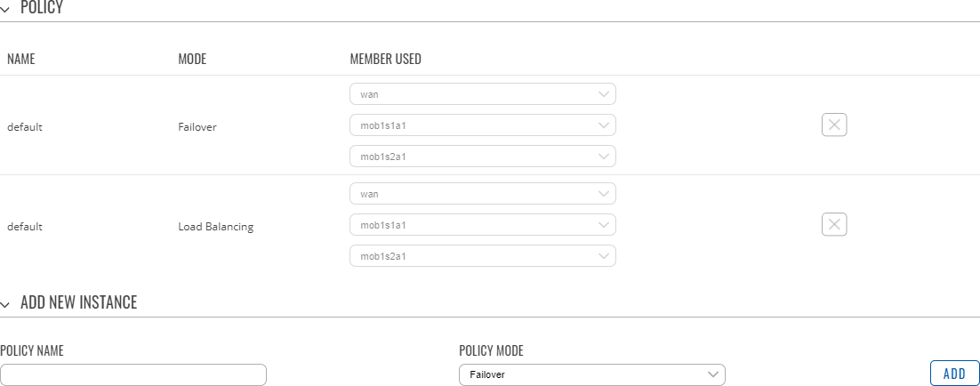Viewport: 980px width, 386px height.
Task: Open Failover policy's wan member dropdown
Action: (x=482, y=94)
